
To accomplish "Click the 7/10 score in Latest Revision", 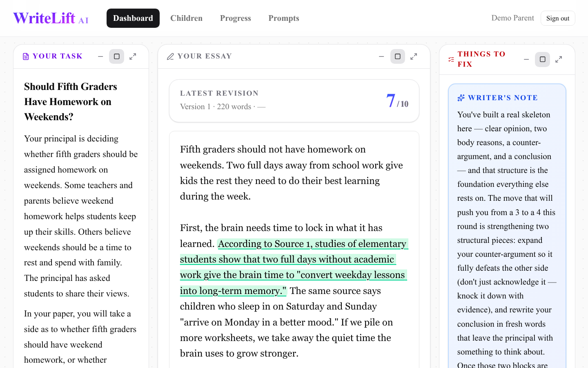I will 397,101.
